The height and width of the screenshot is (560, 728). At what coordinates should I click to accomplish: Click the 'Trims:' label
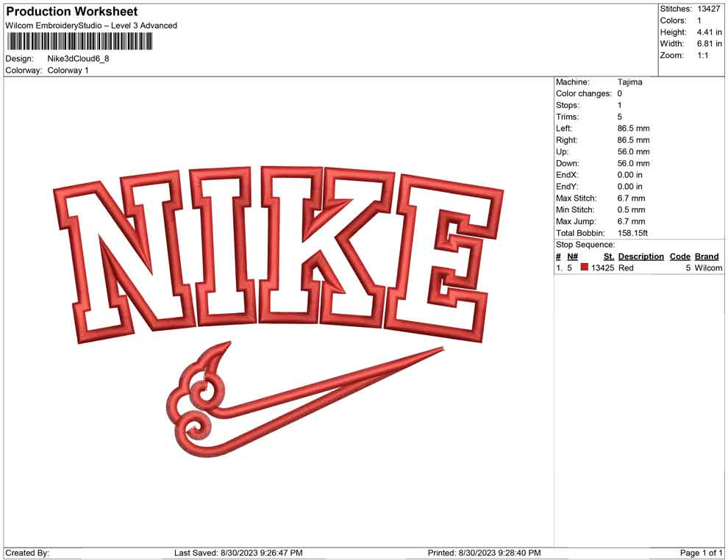click(x=568, y=116)
